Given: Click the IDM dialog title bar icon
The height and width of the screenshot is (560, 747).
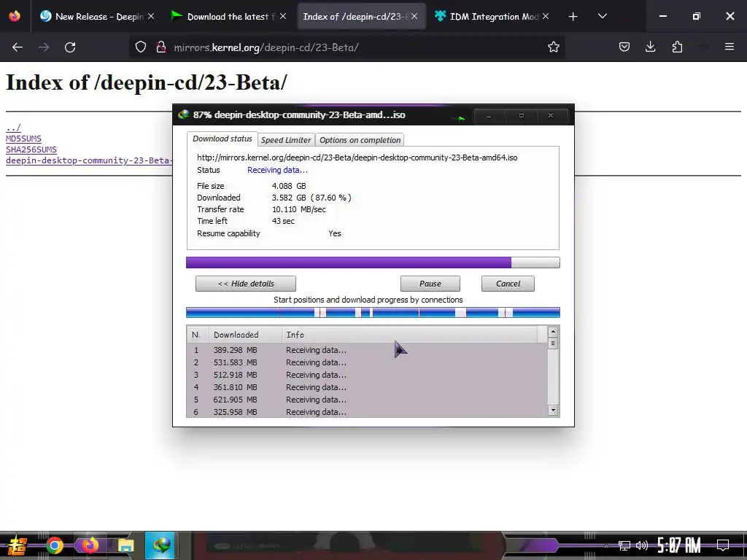Looking at the screenshot, I should (183, 114).
